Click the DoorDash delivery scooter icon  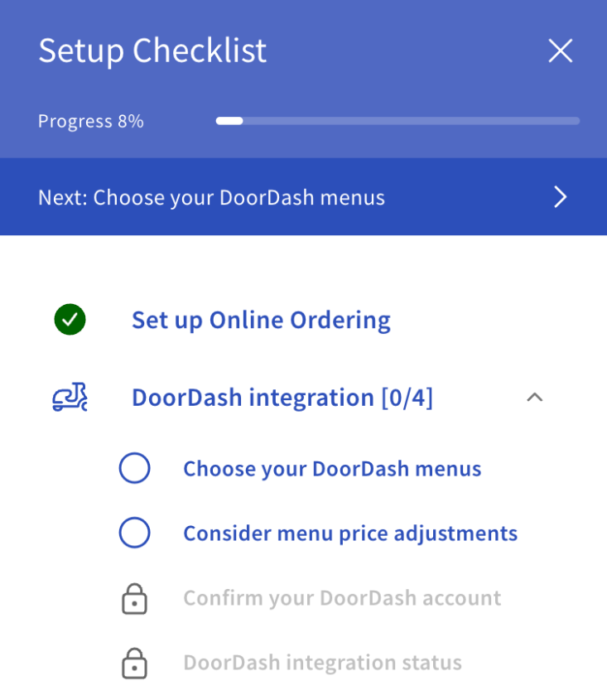pos(70,398)
